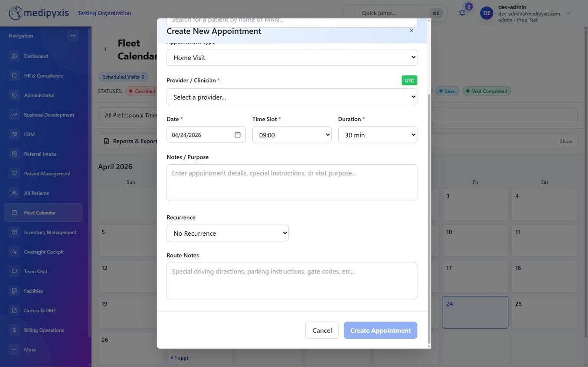Viewport: 588px width, 367px height.
Task: Click the Quick jump search box
Action: (x=395, y=13)
